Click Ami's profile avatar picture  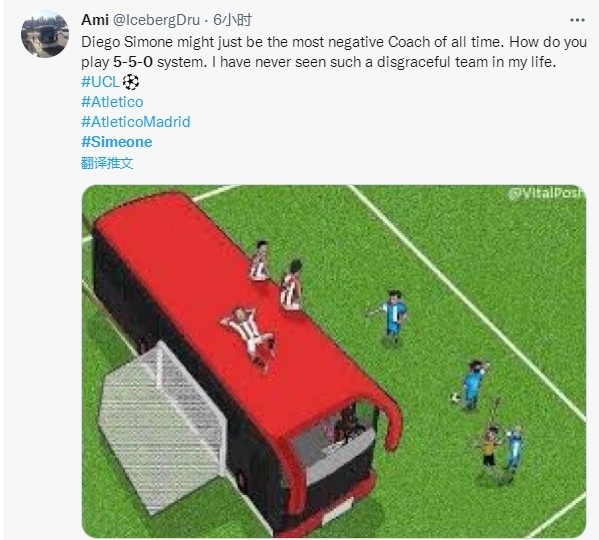click(x=45, y=34)
